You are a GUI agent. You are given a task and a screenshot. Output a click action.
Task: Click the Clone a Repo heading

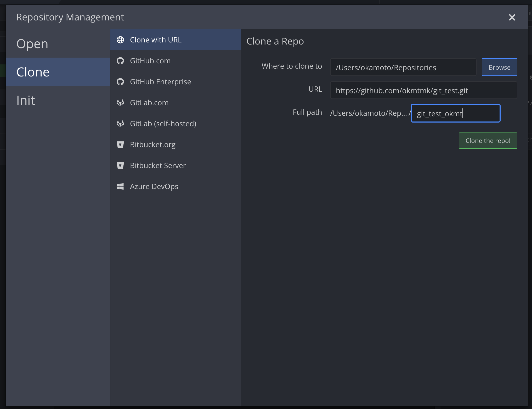click(x=275, y=41)
